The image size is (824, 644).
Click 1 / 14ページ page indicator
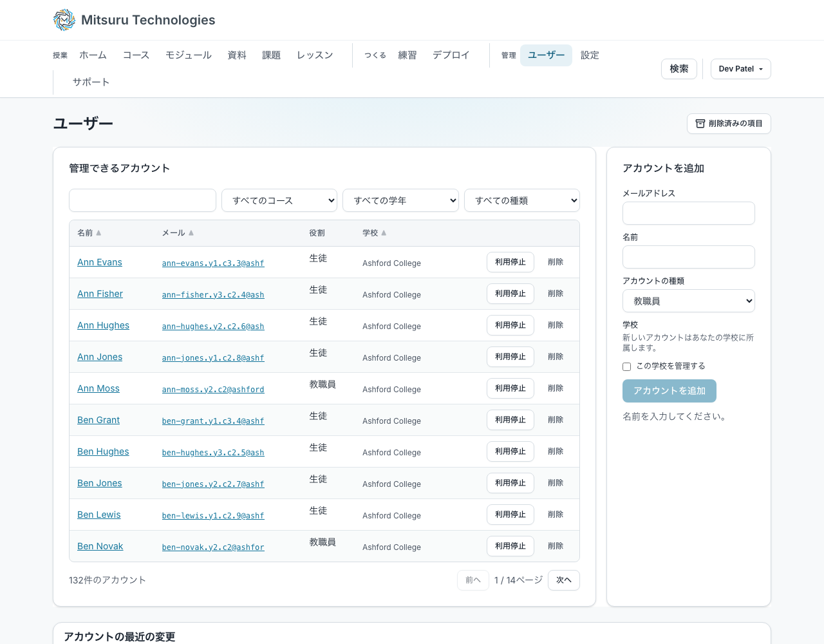(518, 580)
